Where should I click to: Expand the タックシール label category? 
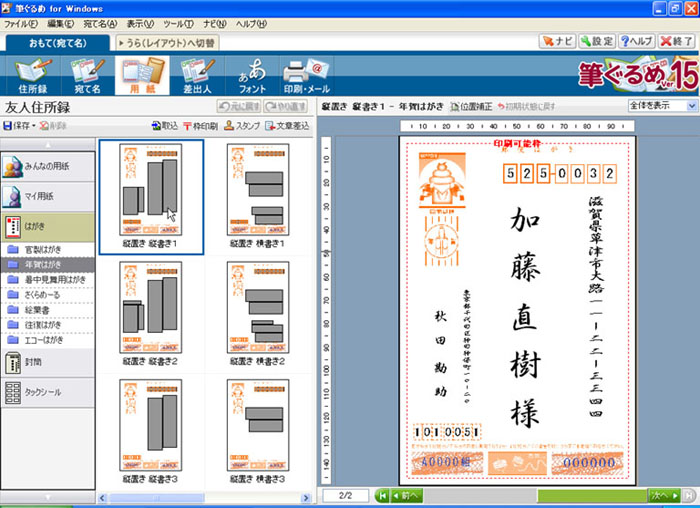coord(48,393)
